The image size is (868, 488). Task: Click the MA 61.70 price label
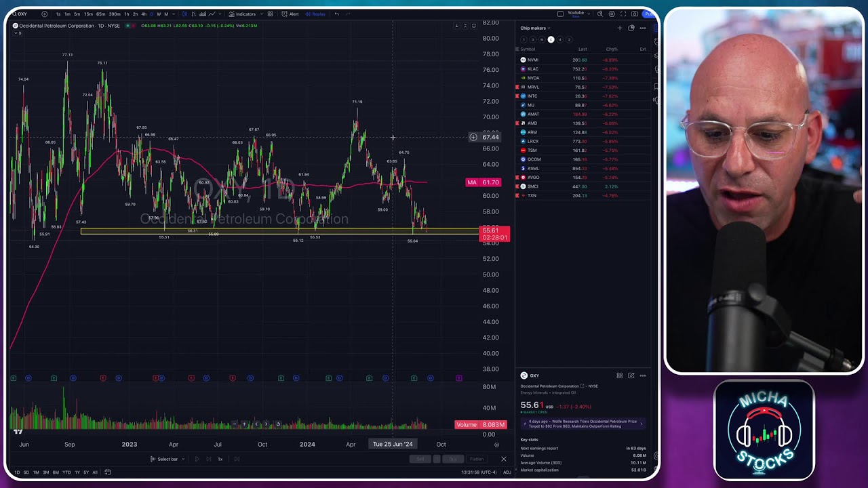click(x=483, y=182)
